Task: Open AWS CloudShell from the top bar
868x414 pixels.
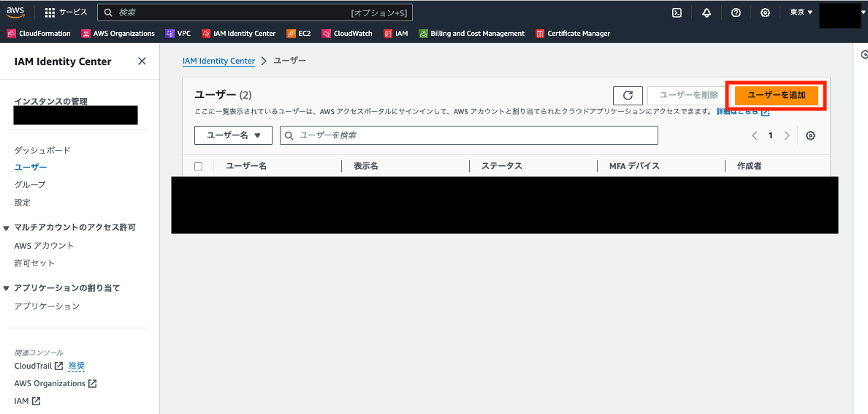Action: tap(677, 12)
